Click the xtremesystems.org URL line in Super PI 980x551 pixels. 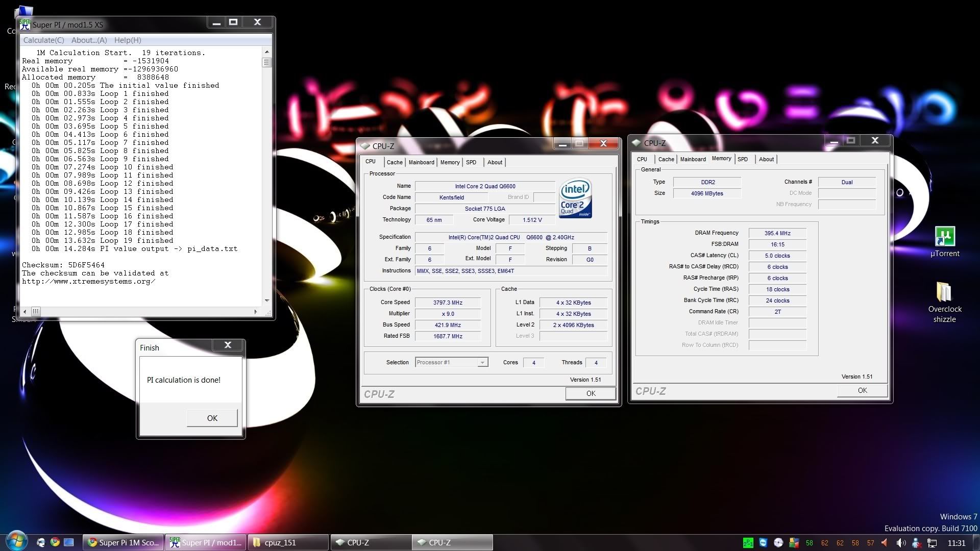point(89,282)
